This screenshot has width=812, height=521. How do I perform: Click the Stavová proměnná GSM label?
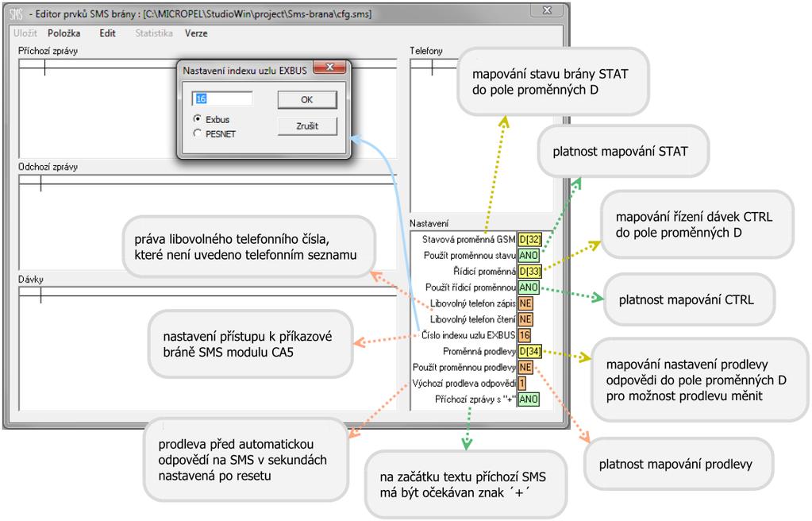tap(468, 240)
